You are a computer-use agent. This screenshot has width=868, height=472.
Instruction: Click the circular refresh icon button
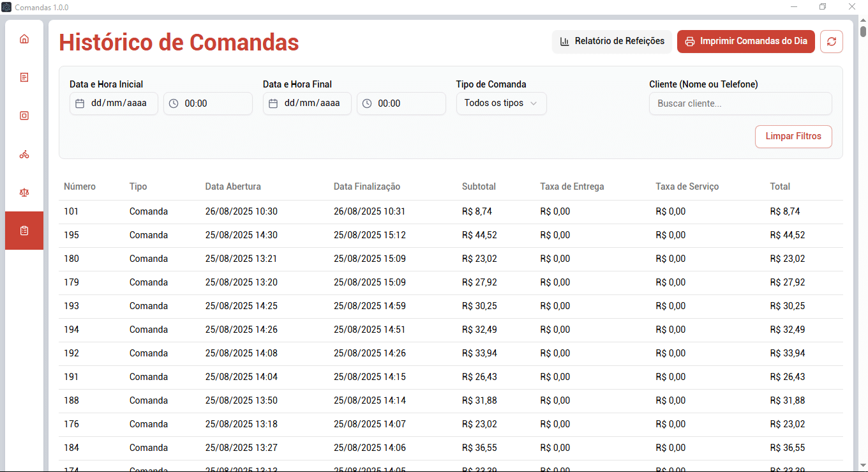click(831, 42)
